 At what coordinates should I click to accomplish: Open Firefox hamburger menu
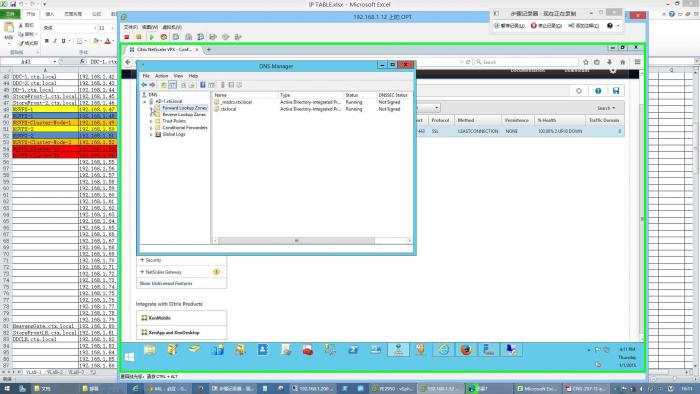coord(638,62)
